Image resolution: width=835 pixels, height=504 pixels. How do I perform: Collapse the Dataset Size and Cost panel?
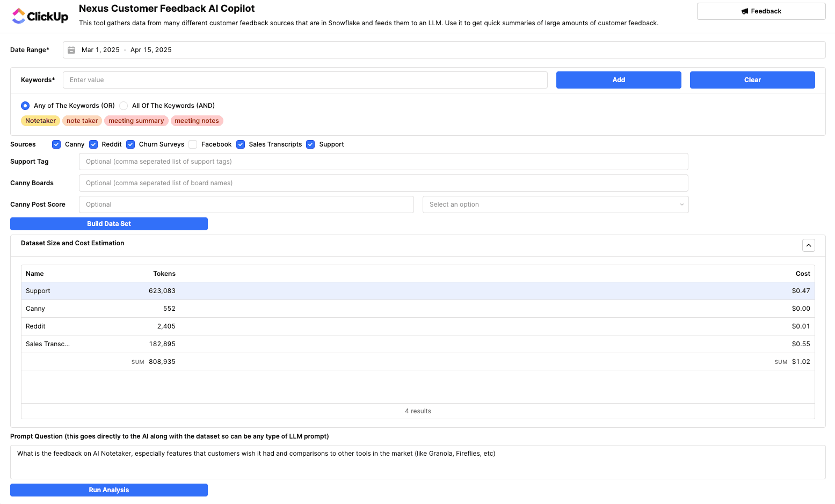pos(808,245)
